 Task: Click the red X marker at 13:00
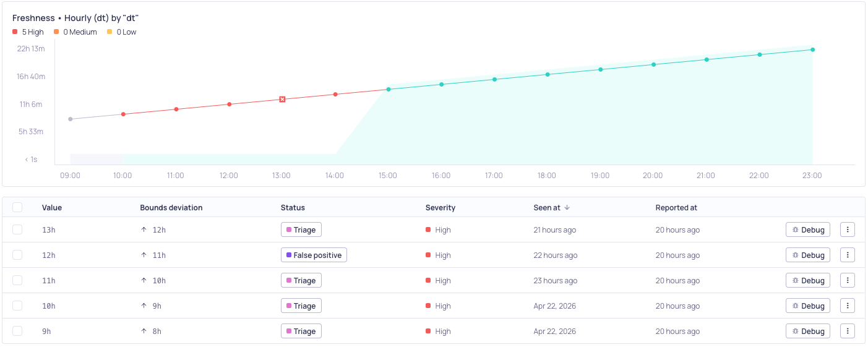tap(282, 99)
